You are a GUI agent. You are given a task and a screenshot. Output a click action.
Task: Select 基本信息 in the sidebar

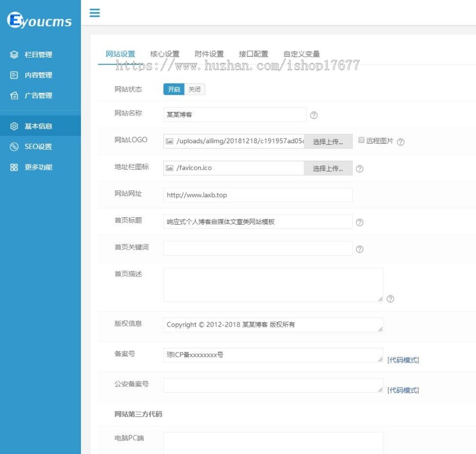pos(40,126)
